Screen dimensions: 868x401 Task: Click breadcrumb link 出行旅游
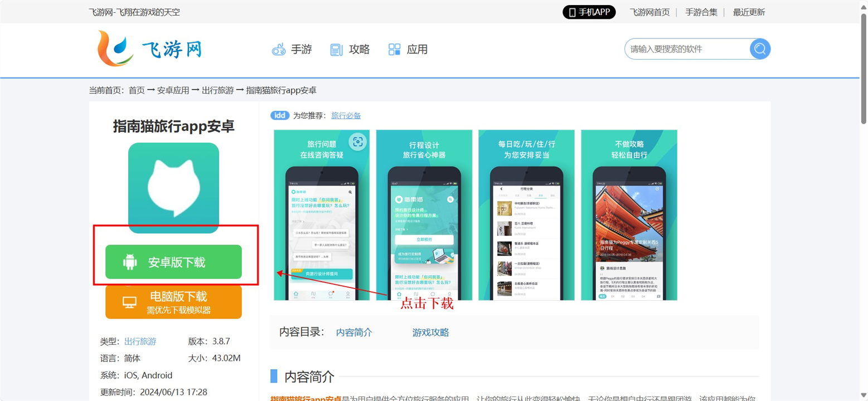point(218,90)
